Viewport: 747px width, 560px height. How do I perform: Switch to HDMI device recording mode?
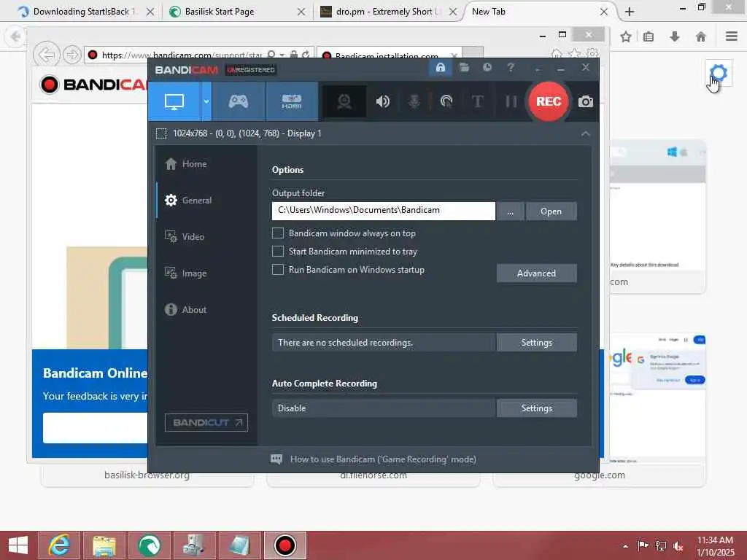coord(292,101)
